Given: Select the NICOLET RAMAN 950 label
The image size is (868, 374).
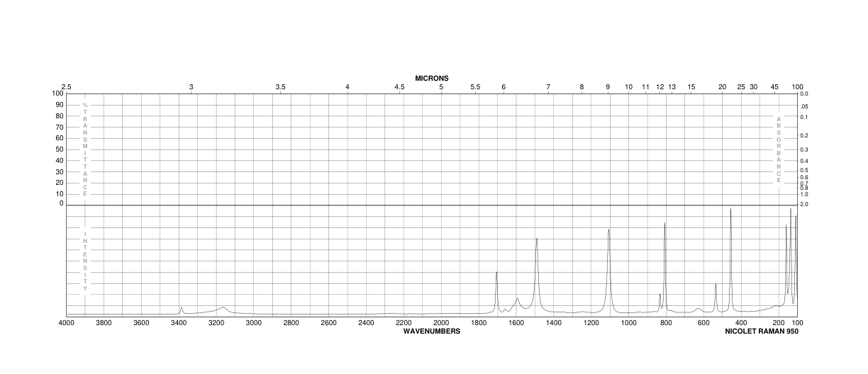Looking at the screenshot, I should 761,331.
